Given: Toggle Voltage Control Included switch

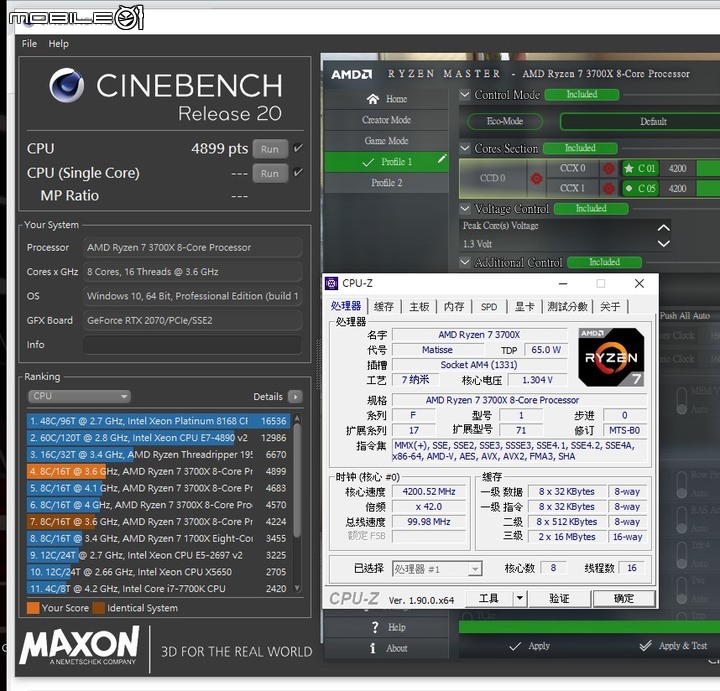Looking at the screenshot, I should [591, 208].
